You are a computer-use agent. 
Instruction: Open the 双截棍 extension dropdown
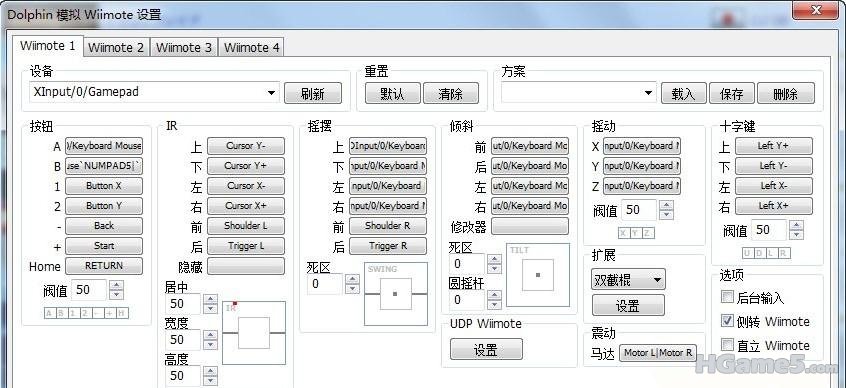[628, 280]
